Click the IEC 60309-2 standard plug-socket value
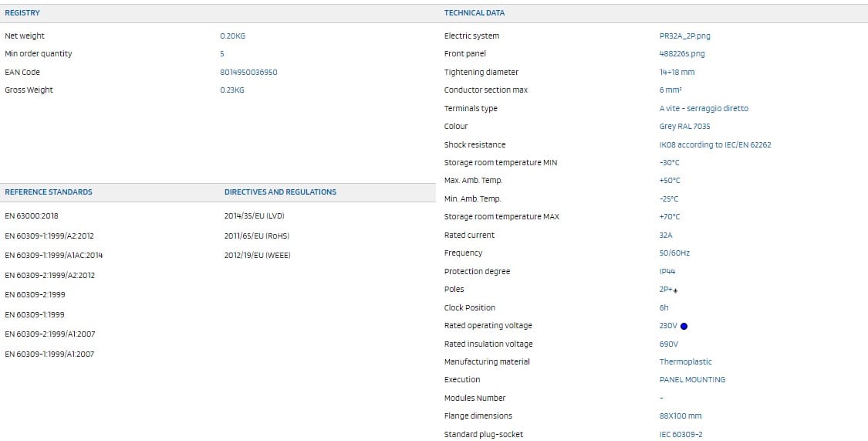 coord(681,434)
